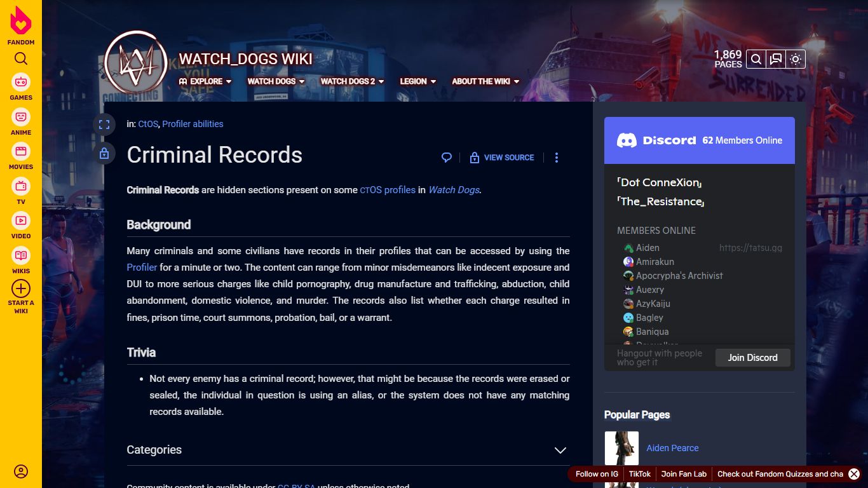The image size is (868, 488).
Task: Click the Watch_Dogs Wiki logo
Action: click(x=135, y=62)
